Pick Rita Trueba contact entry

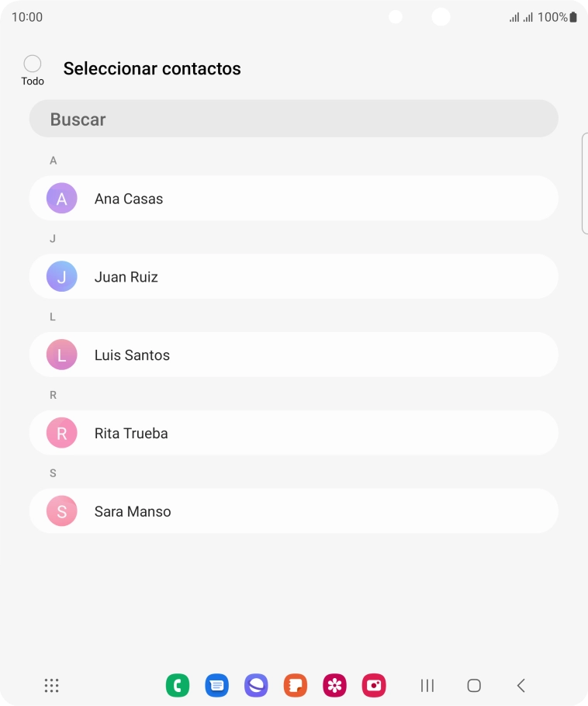[293, 433]
